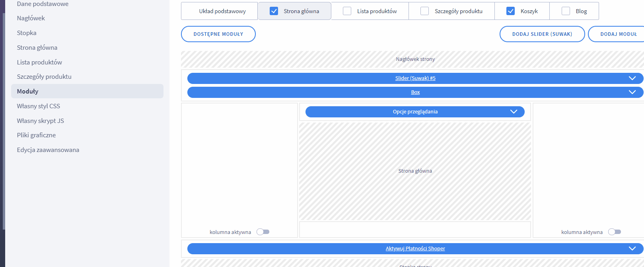Click the Dostępne moduły button

click(218, 34)
